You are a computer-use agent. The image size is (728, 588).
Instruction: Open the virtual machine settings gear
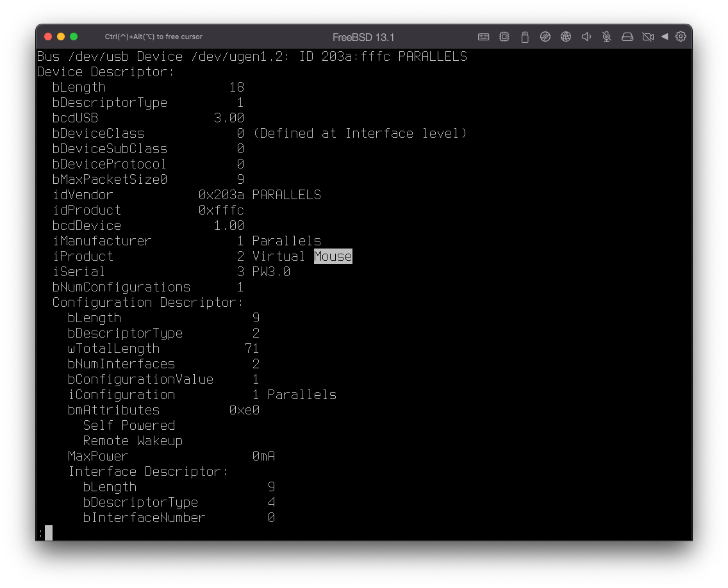pos(681,37)
